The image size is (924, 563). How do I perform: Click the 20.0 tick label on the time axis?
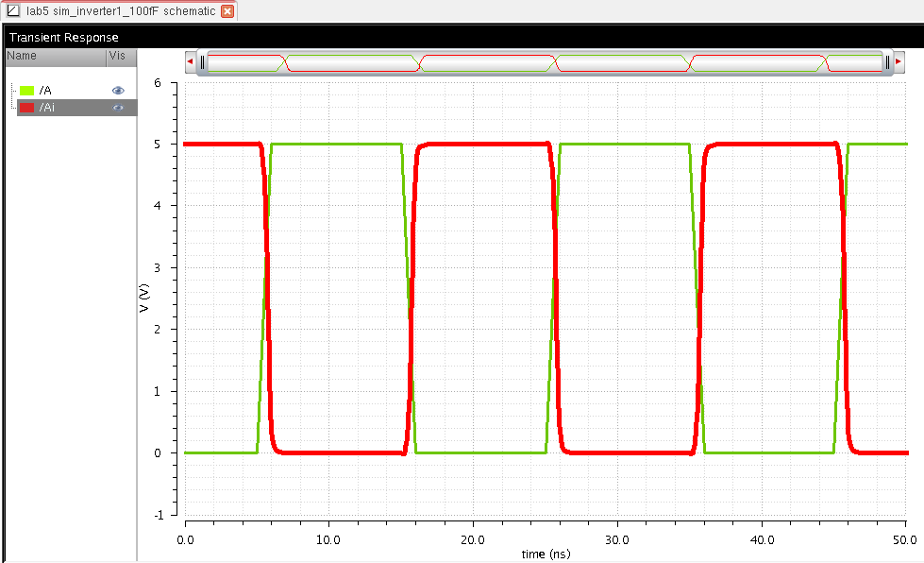(473, 539)
